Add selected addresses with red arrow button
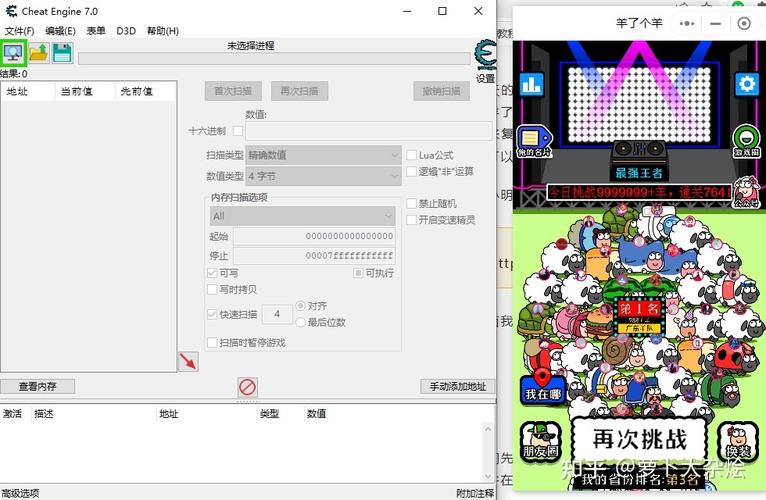Screen dimensions: 766x500 point(188,362)
